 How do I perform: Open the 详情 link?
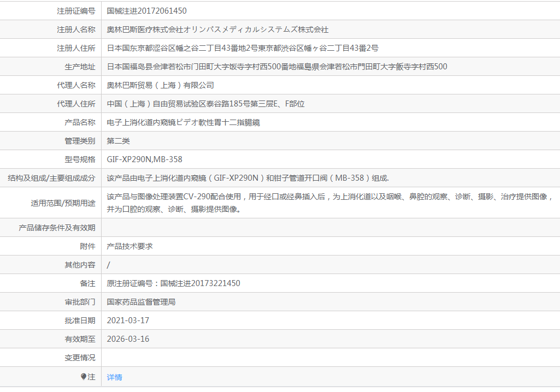tap(114, 377)
